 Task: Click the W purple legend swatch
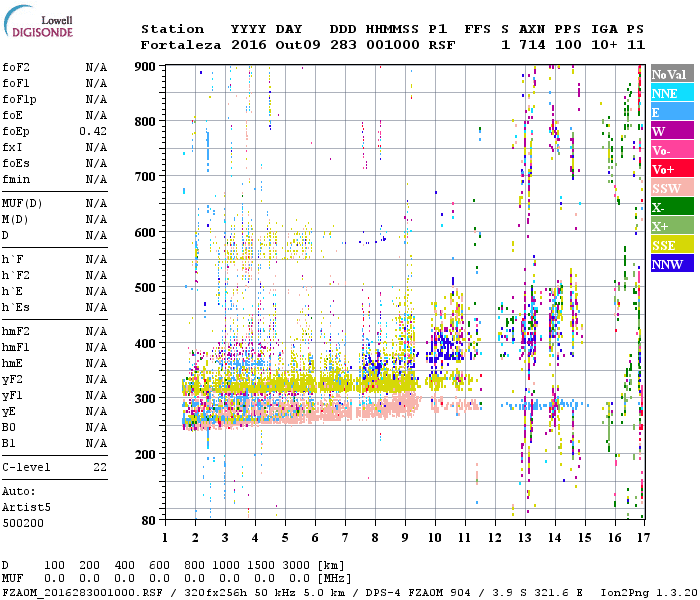click(671, 131)
